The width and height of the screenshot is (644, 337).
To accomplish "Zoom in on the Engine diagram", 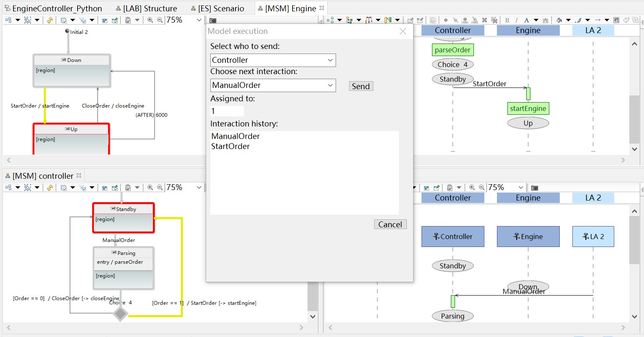I will pyautogui.click(x=150, y=20).
